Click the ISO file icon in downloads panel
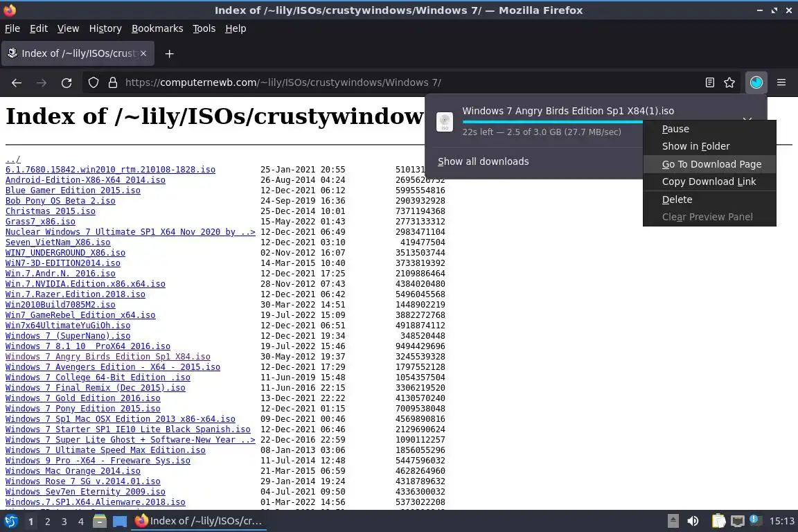This screenshot has height=532, width=798. [445, 122]
